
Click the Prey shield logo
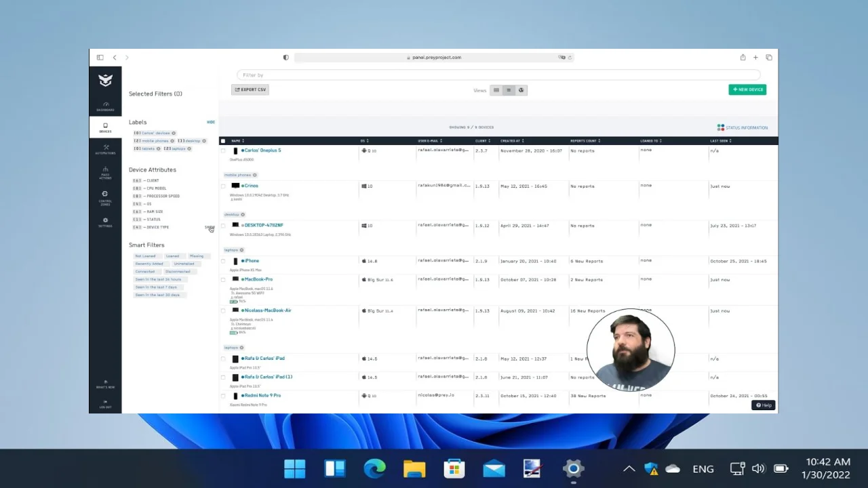tap(105, 81)
